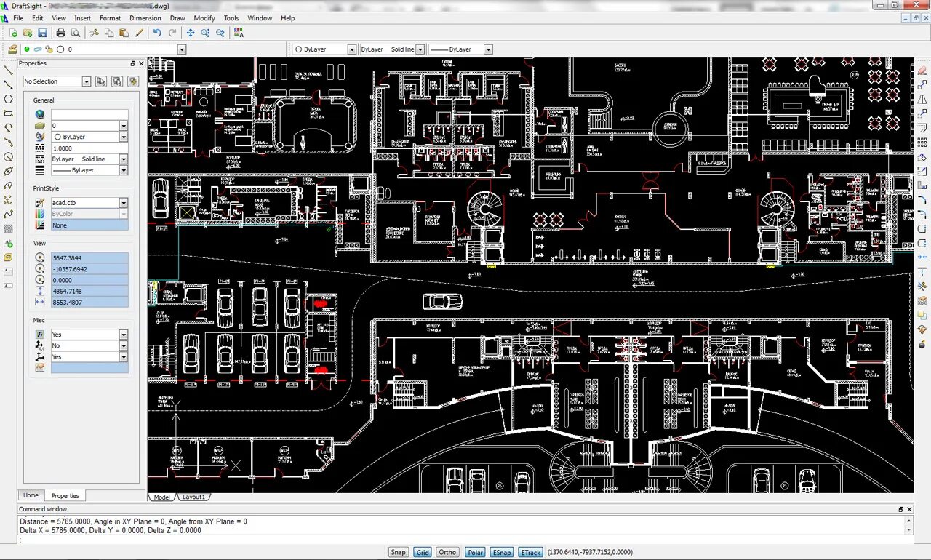Open the Properties panel layer 0 dropdown

pyautogui.click(x=124, y=126)
